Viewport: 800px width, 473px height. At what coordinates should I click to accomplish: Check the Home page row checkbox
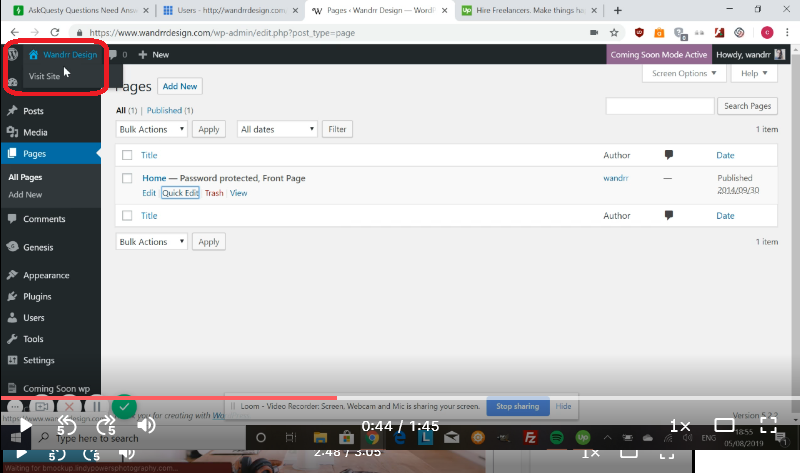click(x=127, y=178)
